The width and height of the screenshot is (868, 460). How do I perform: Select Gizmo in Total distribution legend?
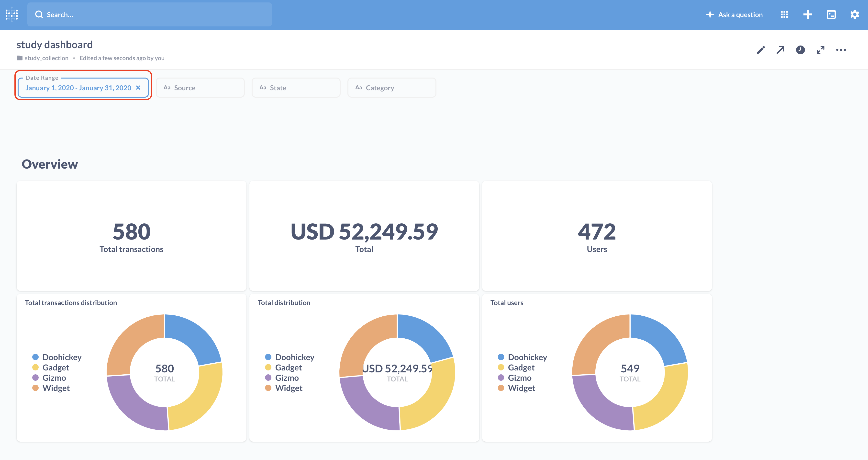click(x=282, y=378)
